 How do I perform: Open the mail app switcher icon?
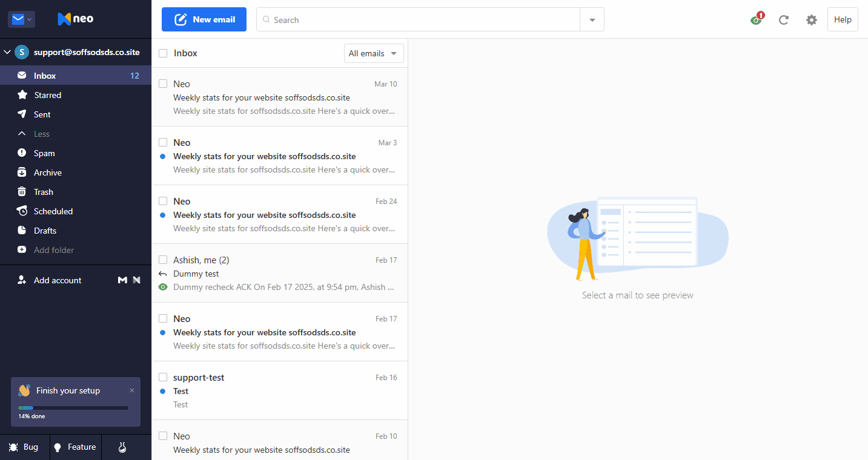(21, 19)
